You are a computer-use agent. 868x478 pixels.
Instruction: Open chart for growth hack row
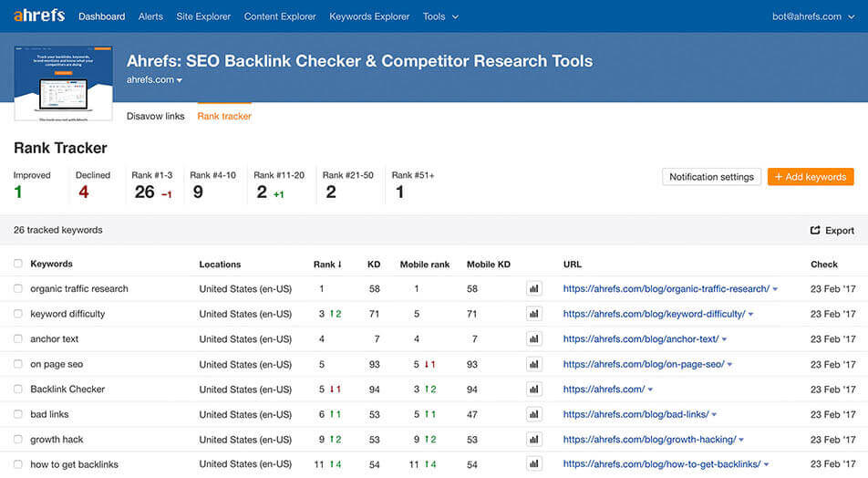point(533,439)
